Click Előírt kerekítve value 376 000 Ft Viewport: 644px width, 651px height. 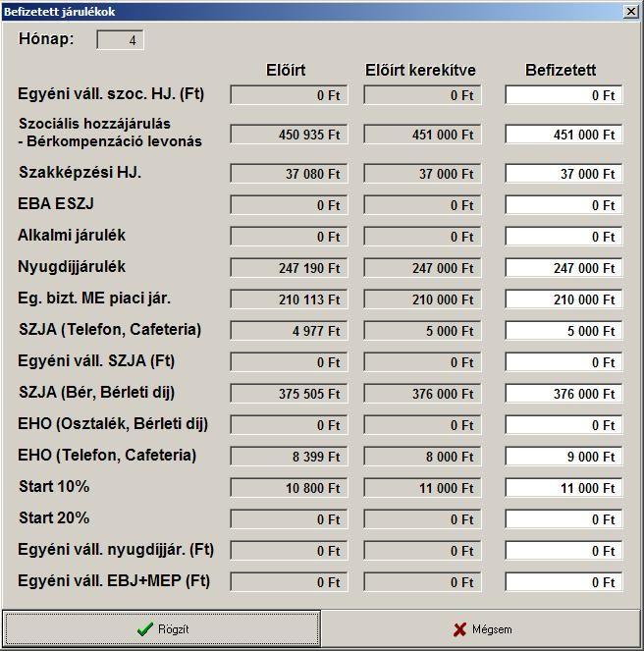click(x=422, y=394)
